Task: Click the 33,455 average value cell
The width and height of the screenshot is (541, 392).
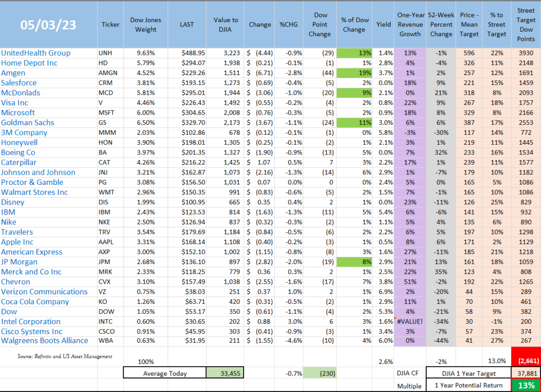Action: pos(225,373)
